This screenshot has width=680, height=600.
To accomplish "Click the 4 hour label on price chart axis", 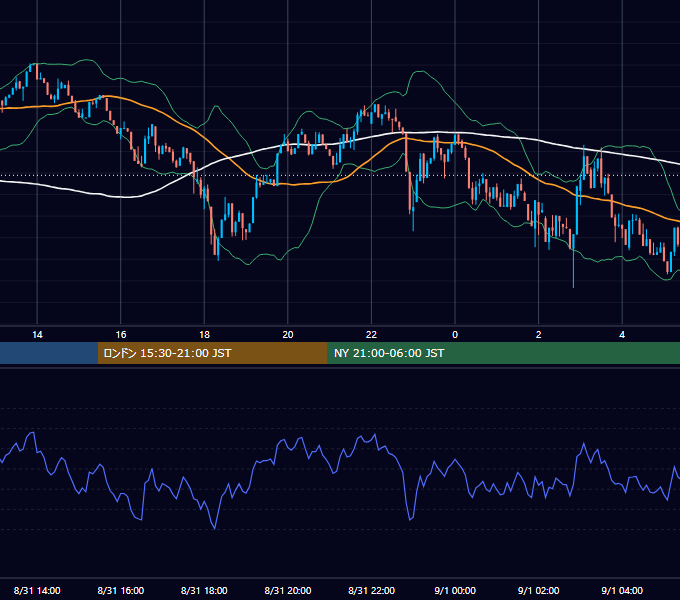I will 622,335.
